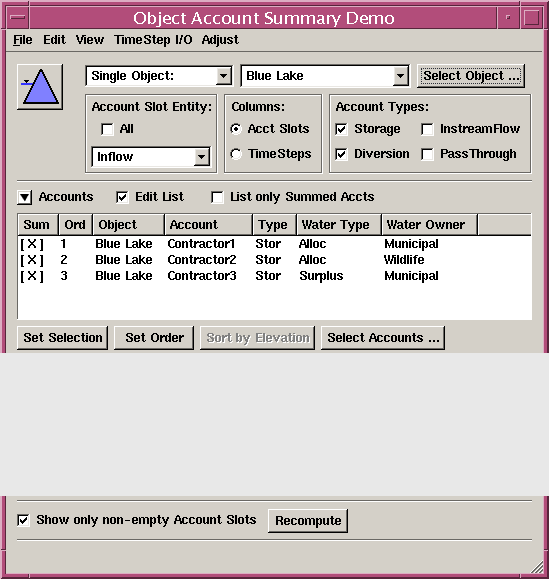Screen dimensions: 549x579
Task: Click the Select Object button
Action: click(471, 76)
